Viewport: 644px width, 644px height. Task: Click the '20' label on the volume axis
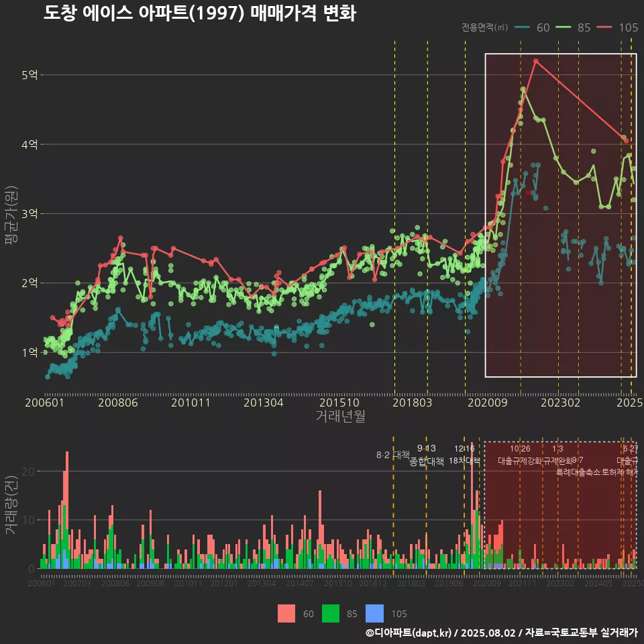tap(29, 472)
